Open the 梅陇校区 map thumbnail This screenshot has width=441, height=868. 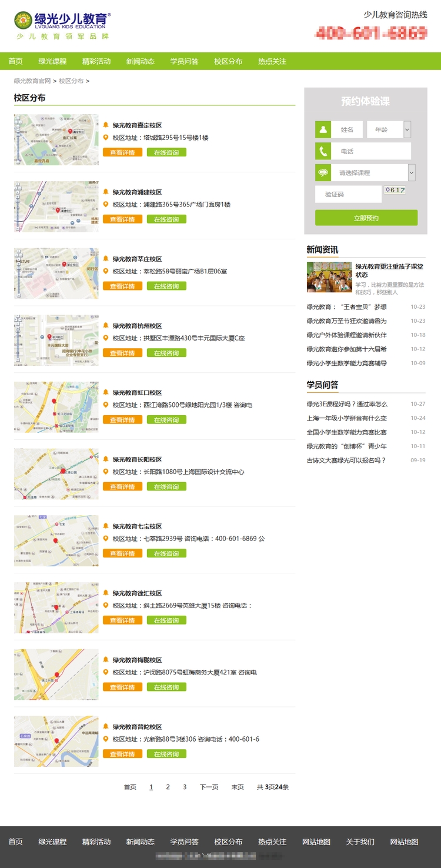[x=56, y=675]
